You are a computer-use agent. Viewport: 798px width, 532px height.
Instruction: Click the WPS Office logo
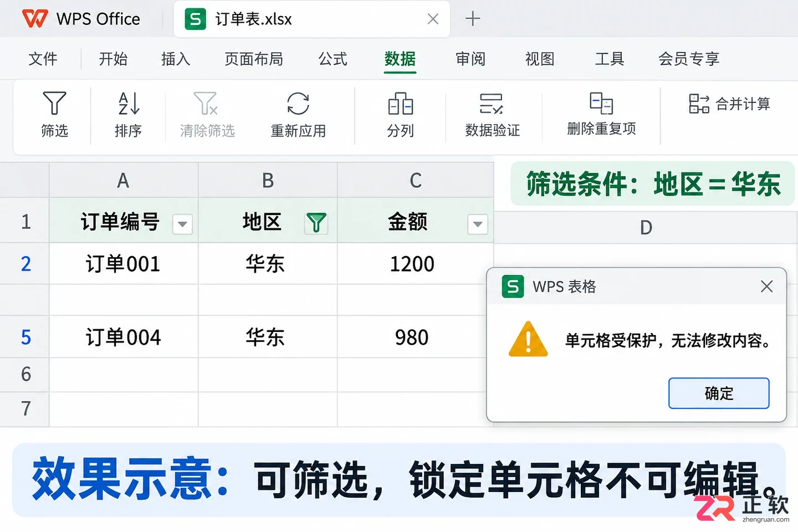click(35, 19)
